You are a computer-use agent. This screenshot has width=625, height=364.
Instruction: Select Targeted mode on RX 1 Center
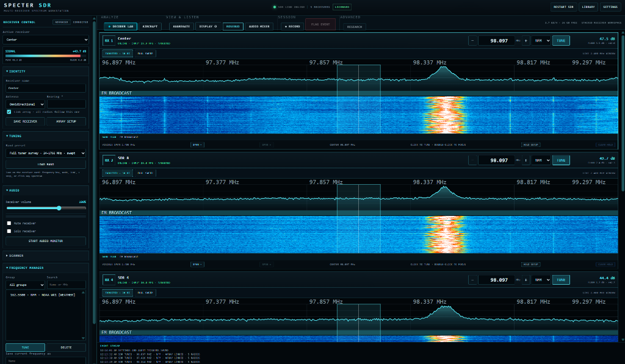(118, 54)
